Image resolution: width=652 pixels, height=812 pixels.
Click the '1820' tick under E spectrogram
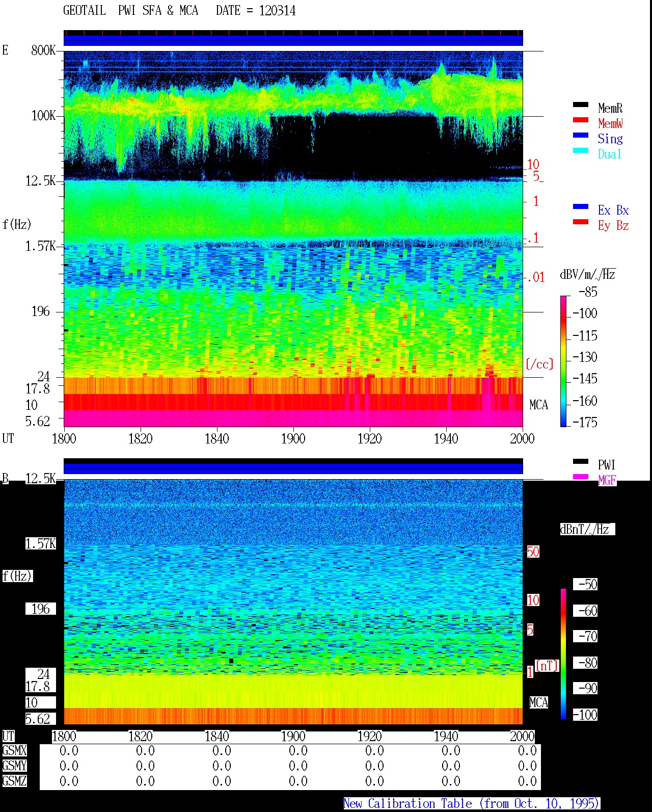140,439
